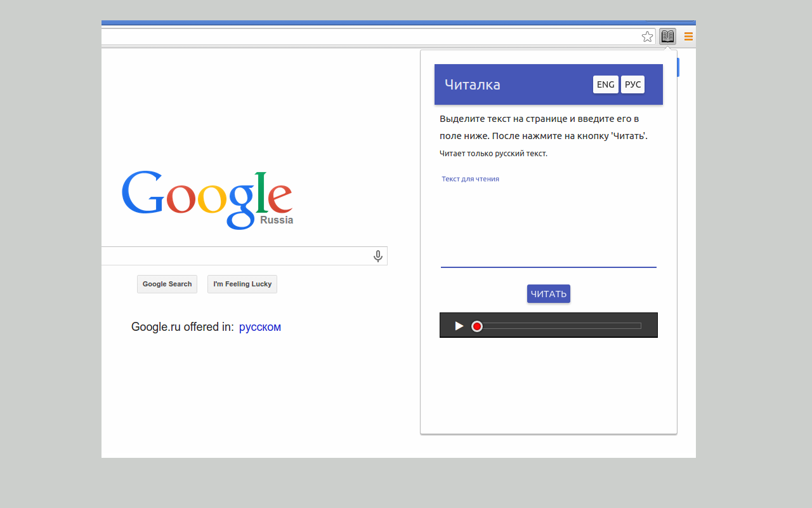Viewport: 812px width, 508px height.
Task: Click I'm Feeling Lucky button
Action: point(242,284)
